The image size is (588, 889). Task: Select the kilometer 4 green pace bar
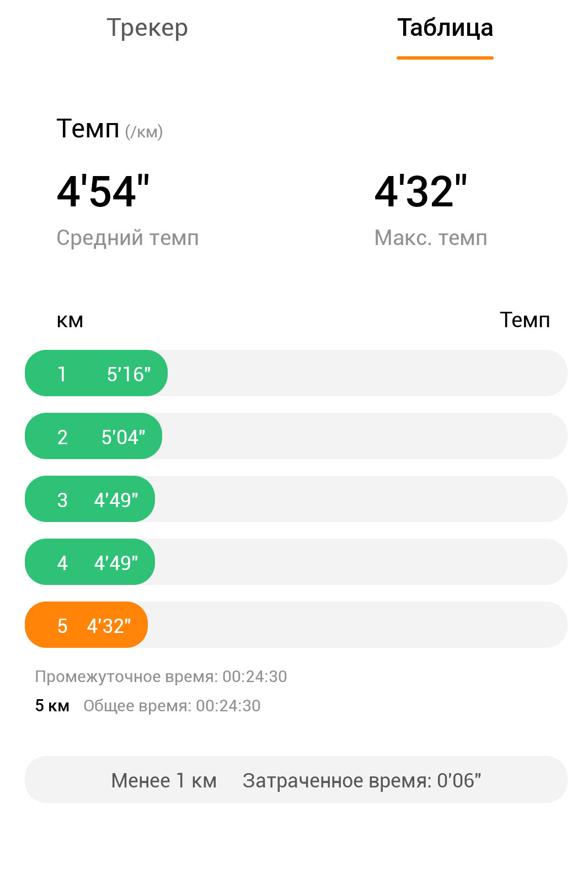(x=90, y=562)
